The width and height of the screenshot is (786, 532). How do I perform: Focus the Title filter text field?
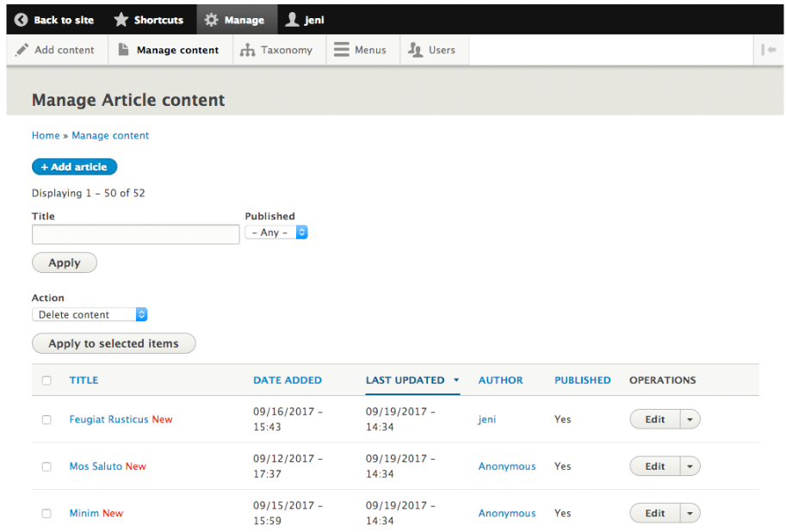pyautogui.click(x=136, y=234)
